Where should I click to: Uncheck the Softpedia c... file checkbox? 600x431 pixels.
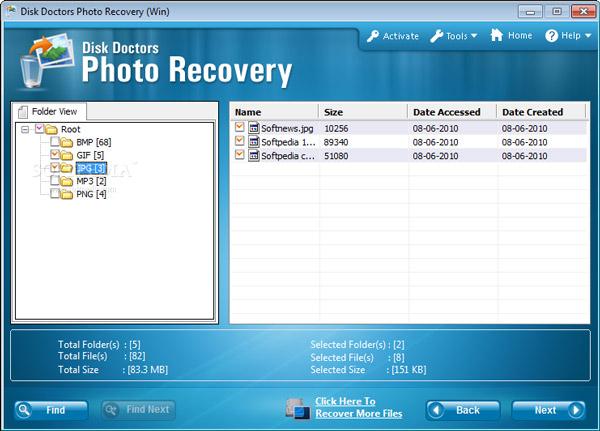240,155
